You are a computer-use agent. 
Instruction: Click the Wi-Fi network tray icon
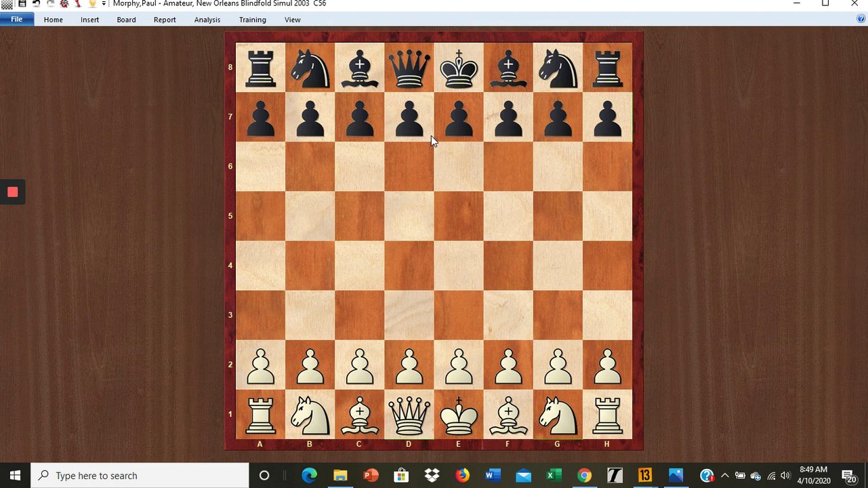pyautogui.click(x=771, y=476)
